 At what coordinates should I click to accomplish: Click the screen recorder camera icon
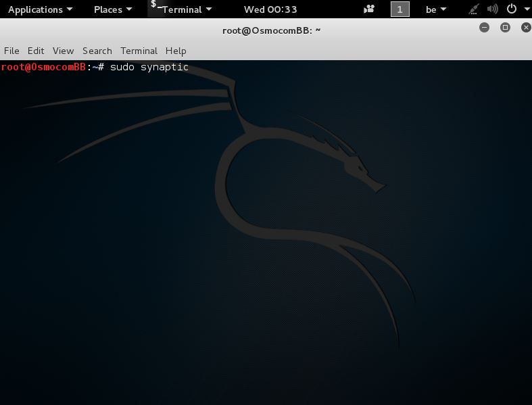click(369, 9)
